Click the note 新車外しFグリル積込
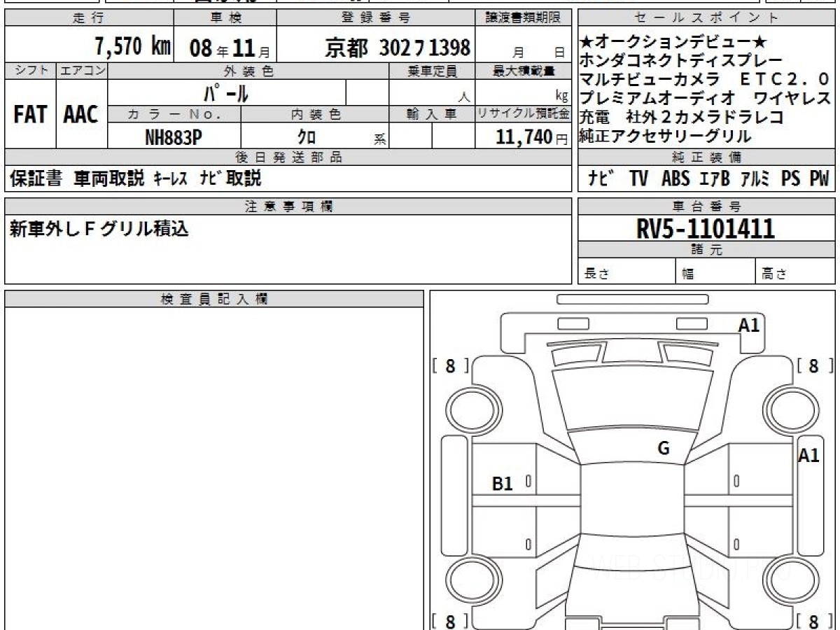 99,229
